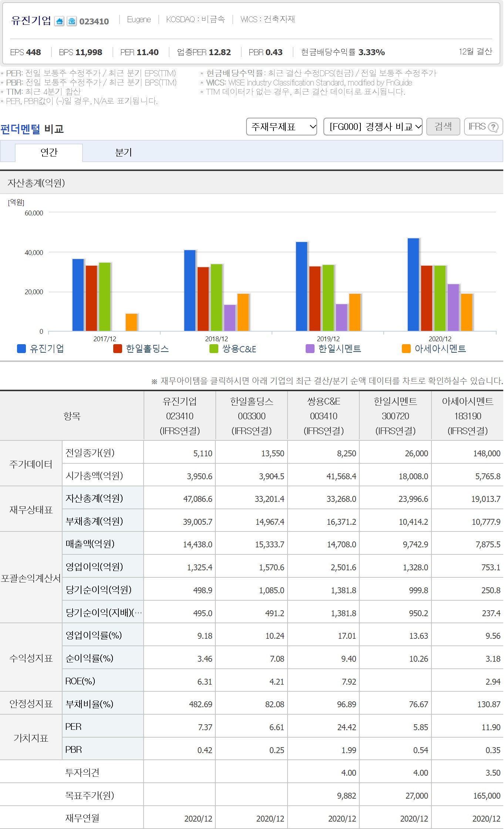
Task: Click the 순이익률(%) row item
Action: 89,658
